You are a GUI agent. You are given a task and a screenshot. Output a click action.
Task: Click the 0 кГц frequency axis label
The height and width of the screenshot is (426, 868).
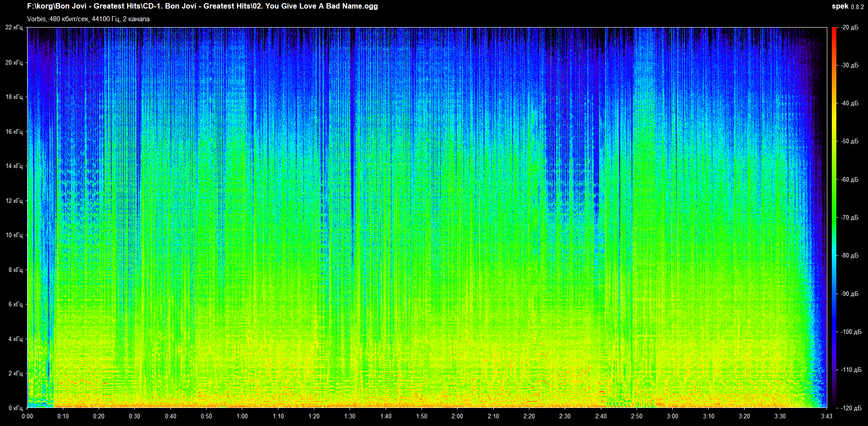(15, 408)
